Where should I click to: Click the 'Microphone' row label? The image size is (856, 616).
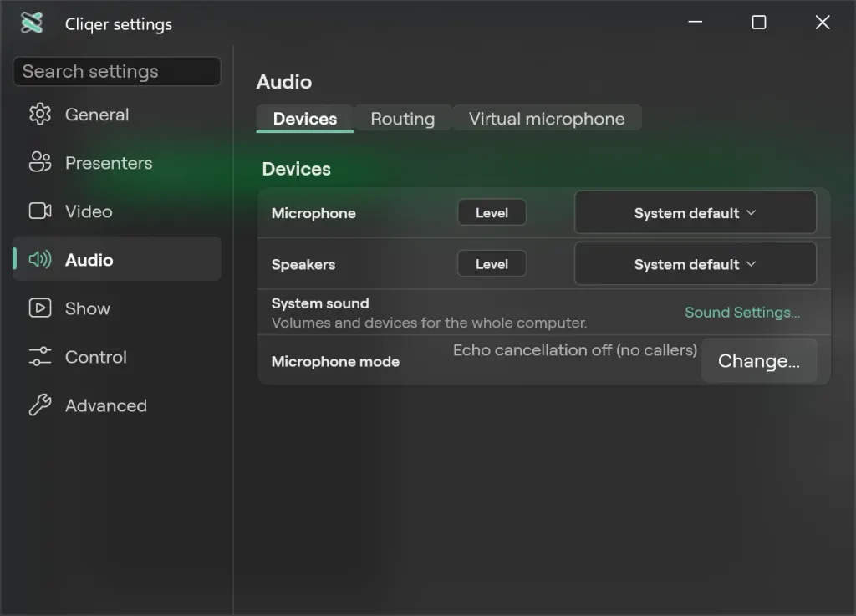pos(313,213)
